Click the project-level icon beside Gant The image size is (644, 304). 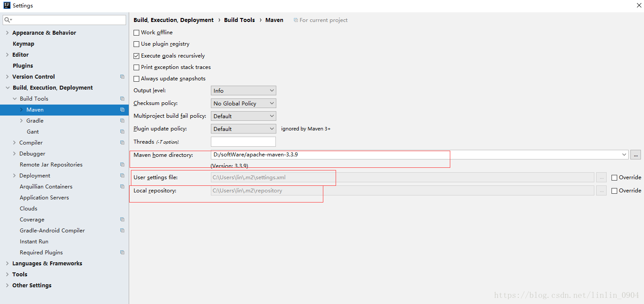122,131
